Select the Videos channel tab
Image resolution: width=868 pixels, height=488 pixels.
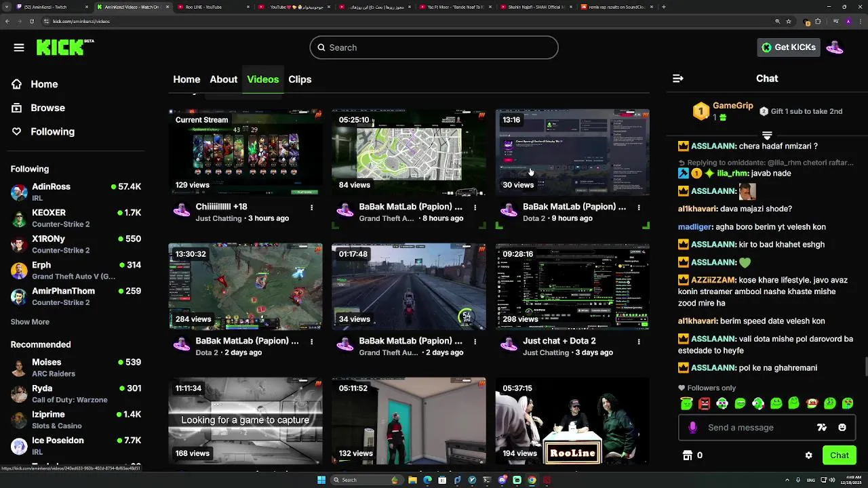262,79
